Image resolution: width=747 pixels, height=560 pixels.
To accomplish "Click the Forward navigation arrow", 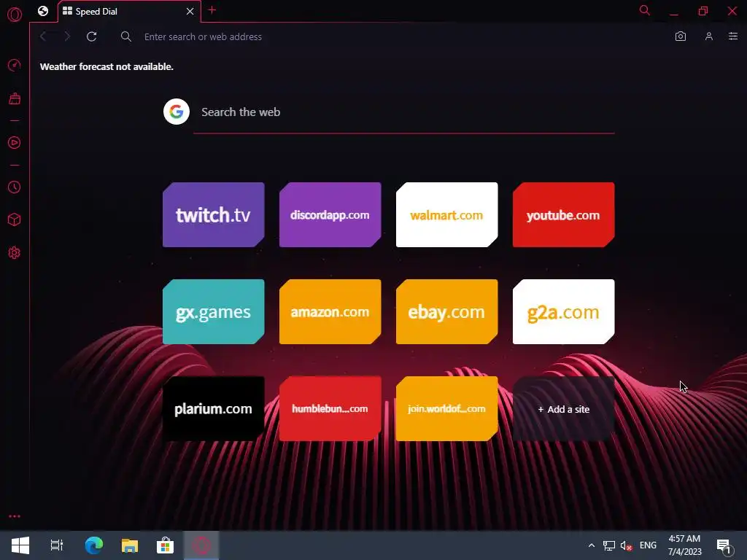I will pyautogui.click(x=67, y=36).
